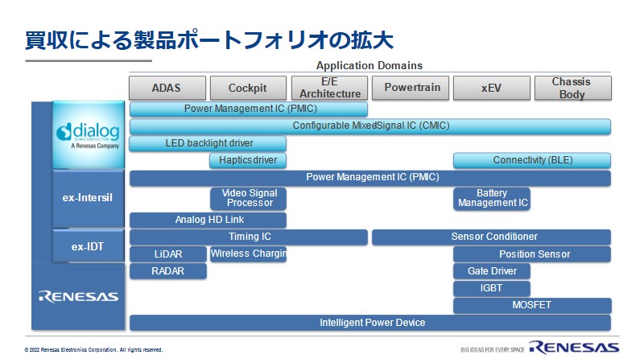Click the MOSFET bar
The width and height of the screenshot is (644, 363).
tap(532, 306)
